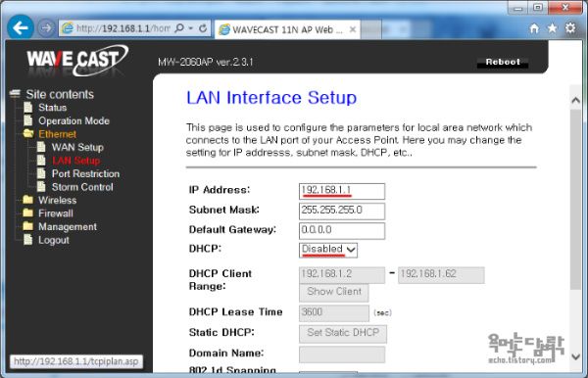Open Port Restriction page

tap(85, 174)
